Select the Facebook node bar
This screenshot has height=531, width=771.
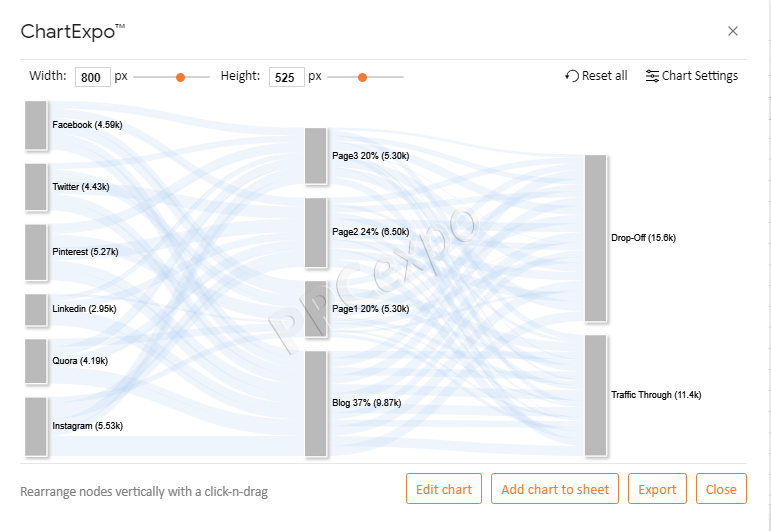point(36,125)
